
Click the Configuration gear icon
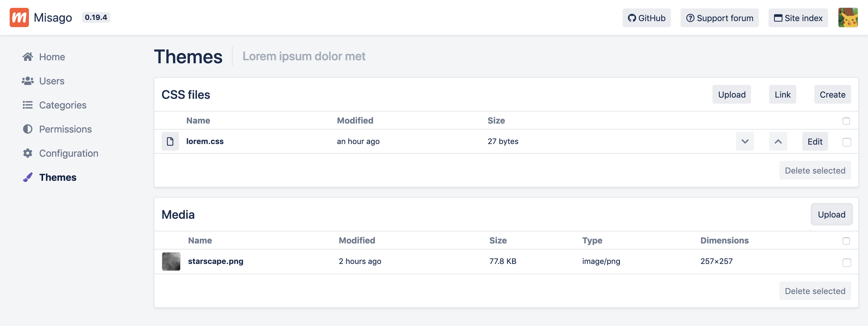coord(28,153)
